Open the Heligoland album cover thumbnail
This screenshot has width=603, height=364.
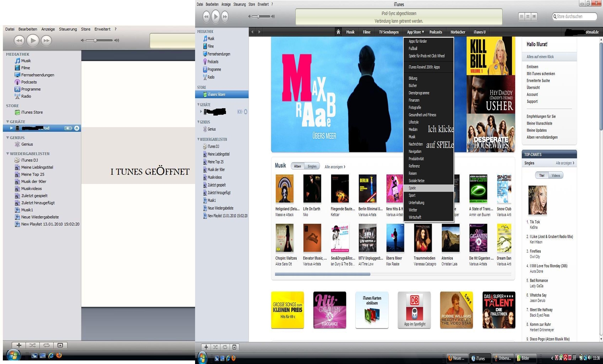point(284,189)
